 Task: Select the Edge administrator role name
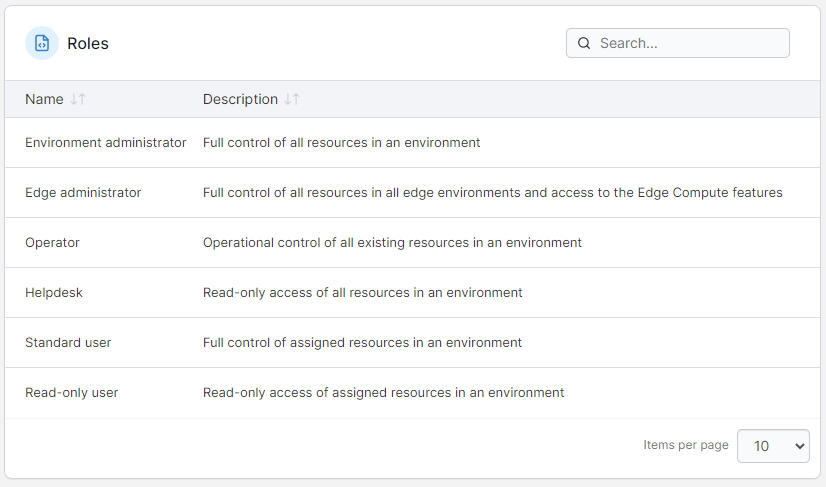point(83,193)
